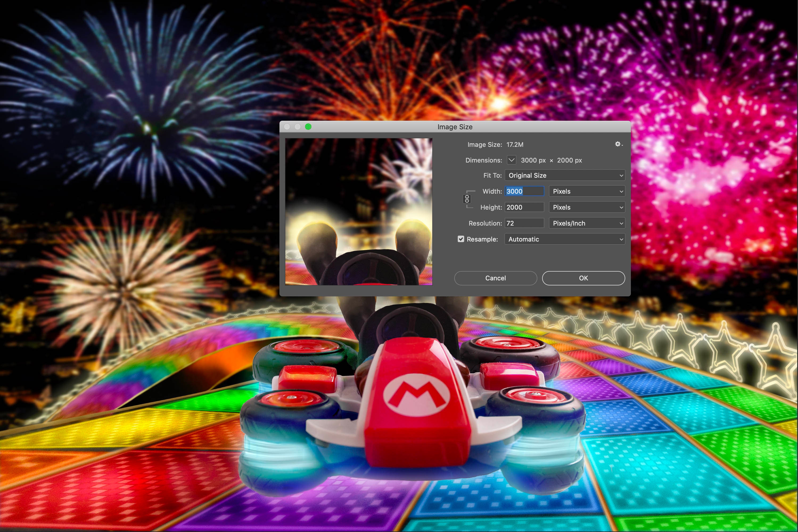
Task: Confirm the resize by clicking OK
Action: point(583,278)
